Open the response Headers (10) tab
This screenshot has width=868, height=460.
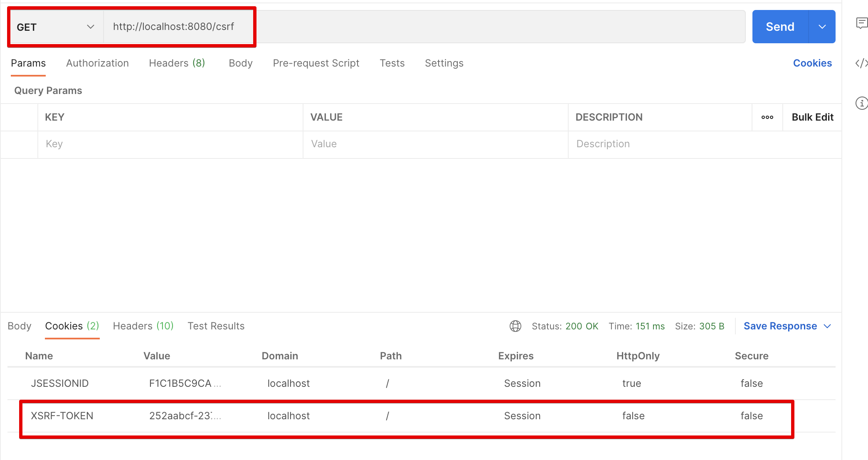tap(143, 326)
